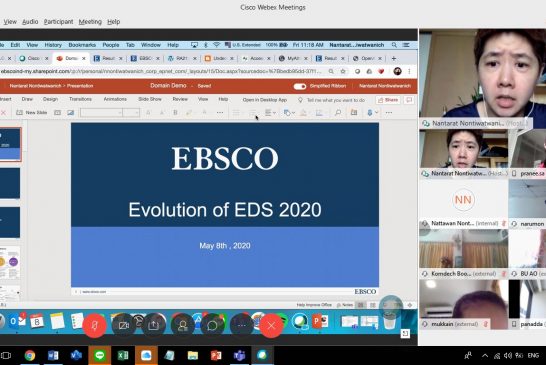
Task: Open the paragraph alignment dropdown
Action: [x=270, y=112]
